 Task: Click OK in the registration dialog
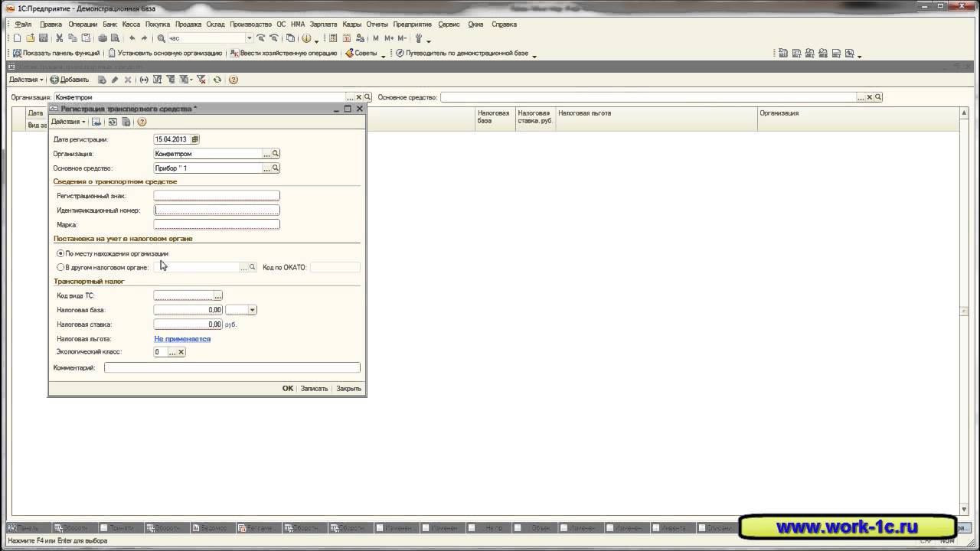click(x=288, y=388)
